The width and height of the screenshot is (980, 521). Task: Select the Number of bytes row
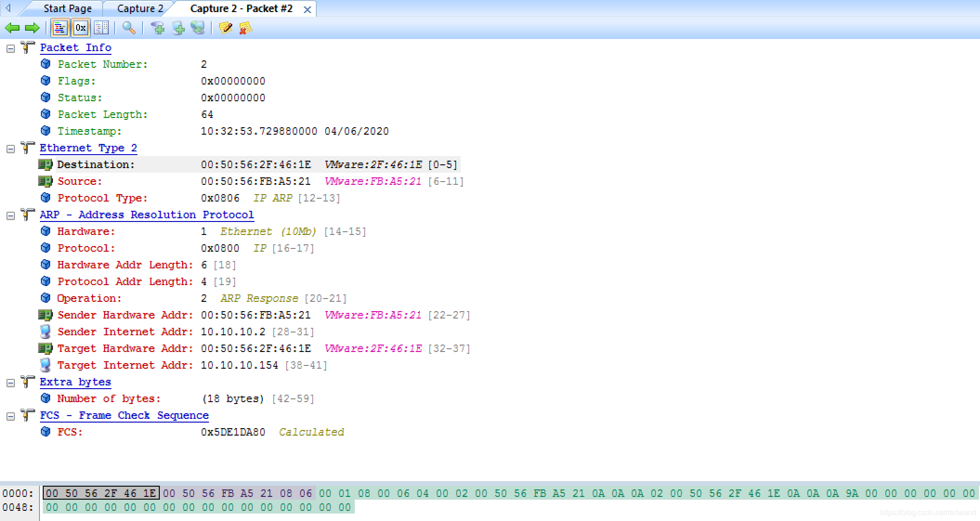186,398
